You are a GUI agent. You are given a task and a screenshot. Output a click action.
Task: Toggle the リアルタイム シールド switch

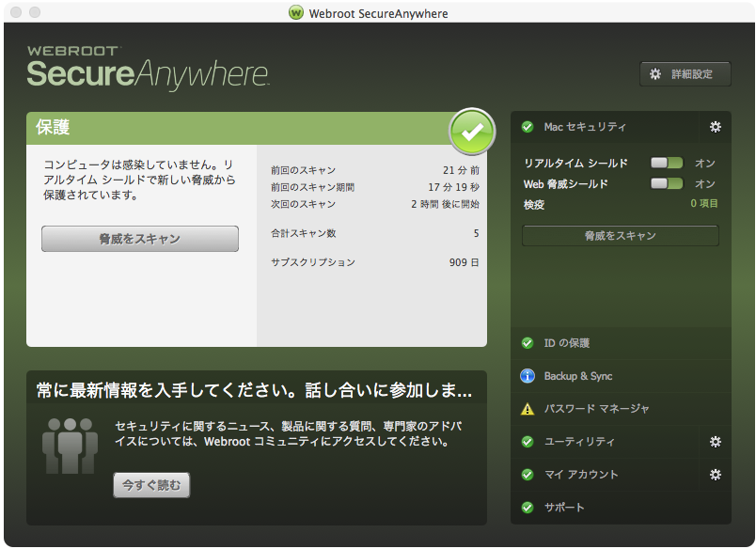(x=667, y=163)
